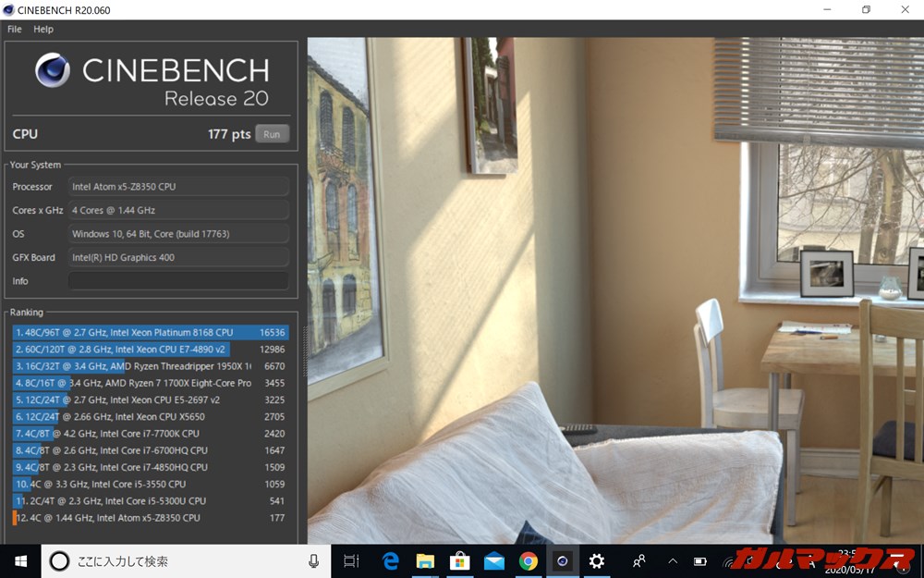Open the Help menu
924x578 pixels.
point(43,29)
